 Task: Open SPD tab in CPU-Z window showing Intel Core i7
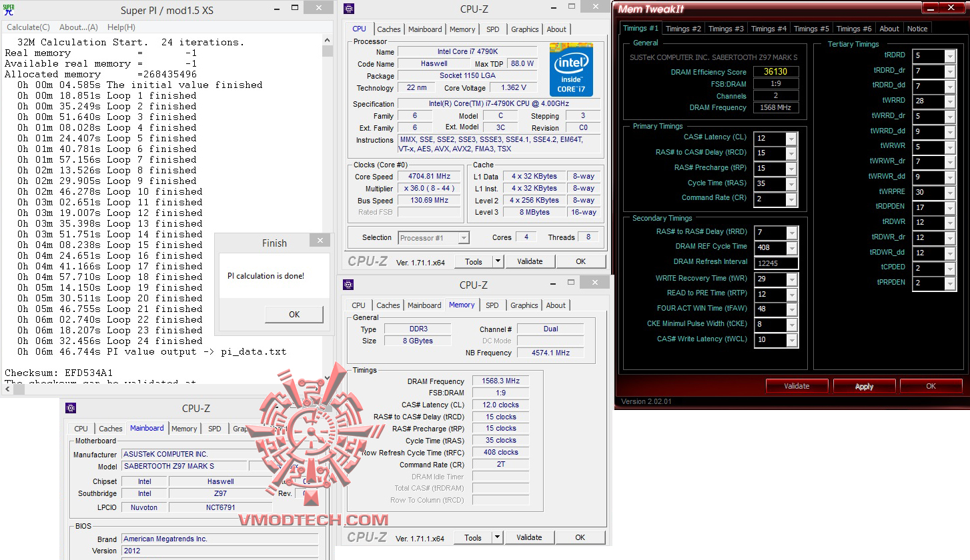[492, 29]
